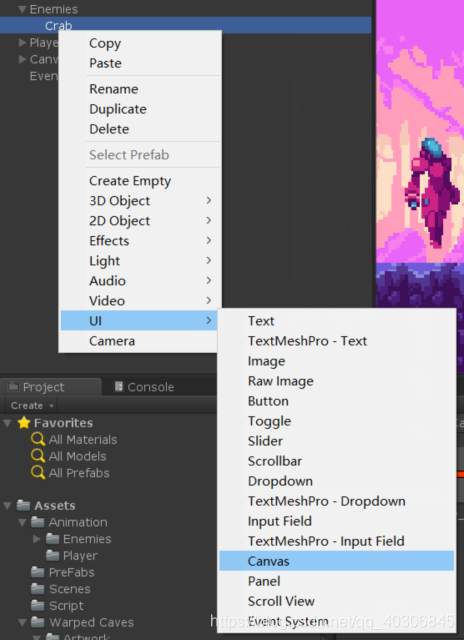Click the Warped Caves folder icon
This screenshot has width=464, height=640.
pos(38,622)
